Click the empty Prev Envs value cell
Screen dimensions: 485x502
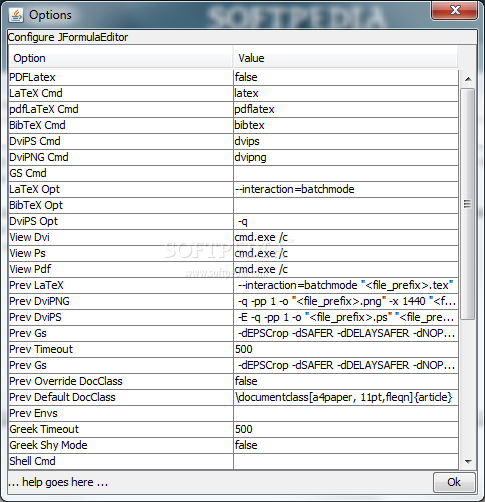pyautogui.click(x=346, y=413)
